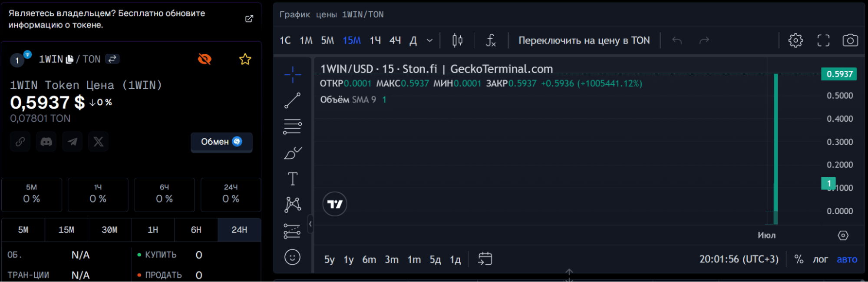Set chart range to 1y
868x282 pixels.
click(x=349, y=259)
